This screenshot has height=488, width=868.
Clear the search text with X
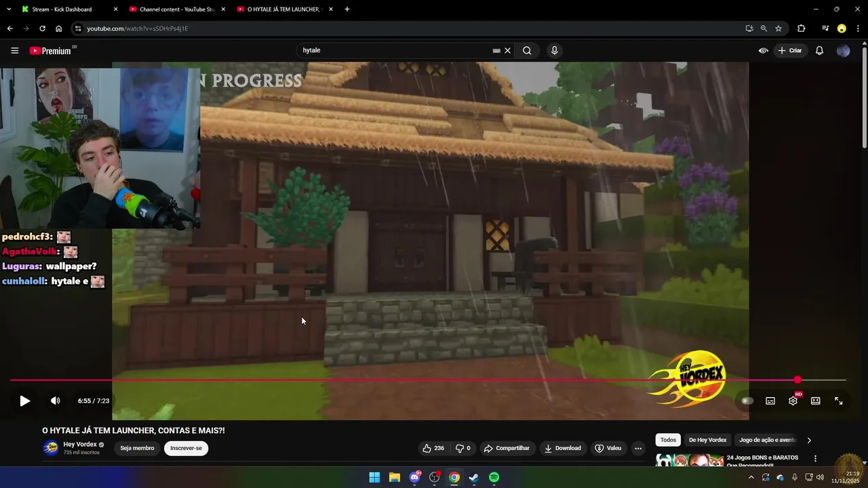[507, 50]
